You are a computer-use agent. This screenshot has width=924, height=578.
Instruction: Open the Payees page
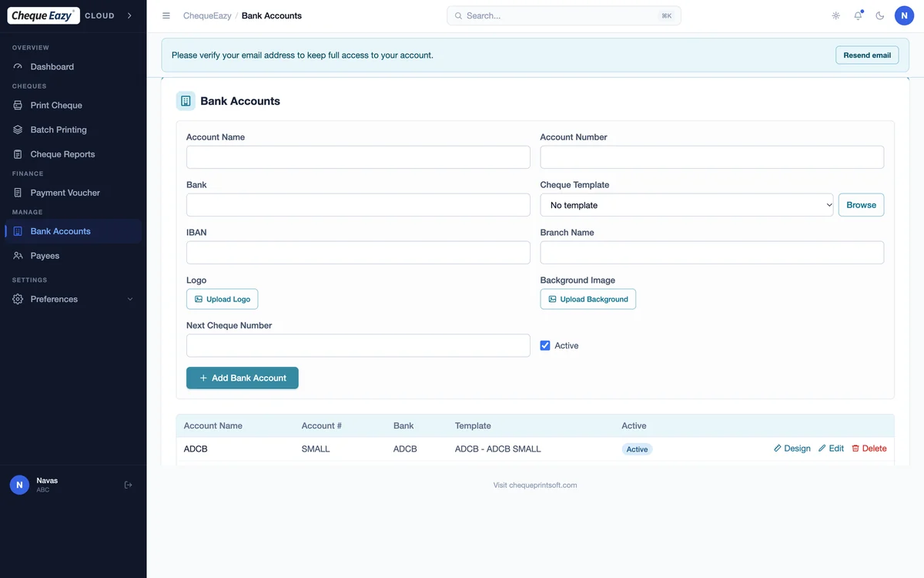click(x=73, y=256)
